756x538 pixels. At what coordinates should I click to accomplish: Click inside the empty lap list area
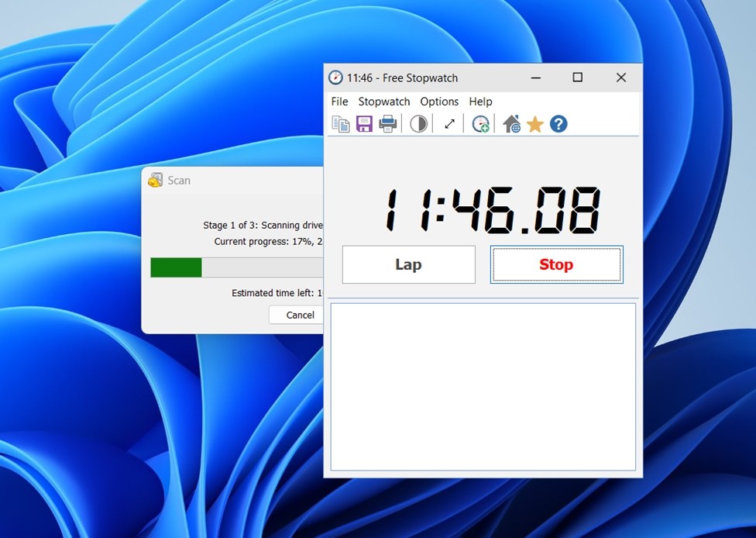coord(483,386)
